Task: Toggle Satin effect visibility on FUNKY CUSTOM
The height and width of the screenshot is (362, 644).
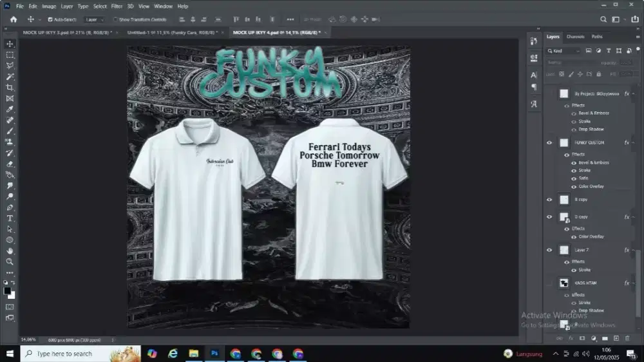Action: pyautogui.click(x=574, y=178)
